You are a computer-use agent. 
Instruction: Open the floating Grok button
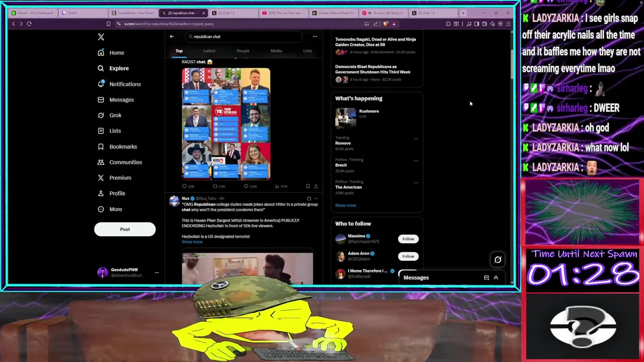click(x=498, y=259)
